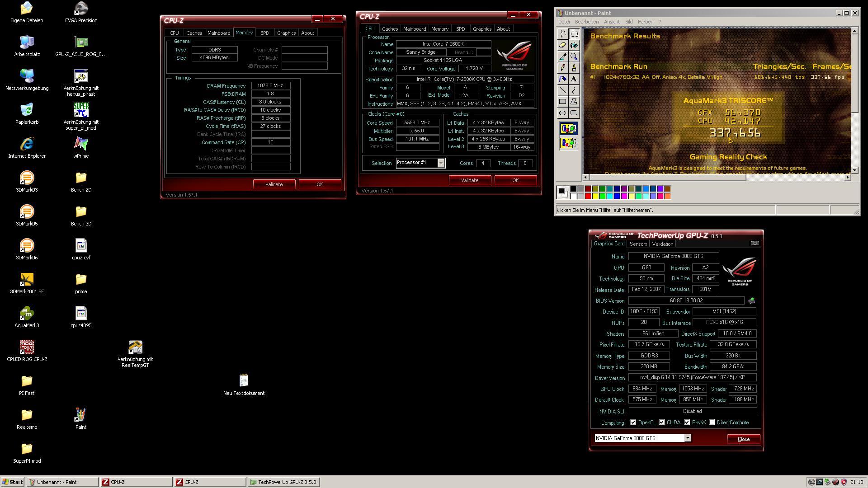Switch to SPD tab in memory CPU-Z window
The image size is (868, 488).
click(x=264, y=33)
